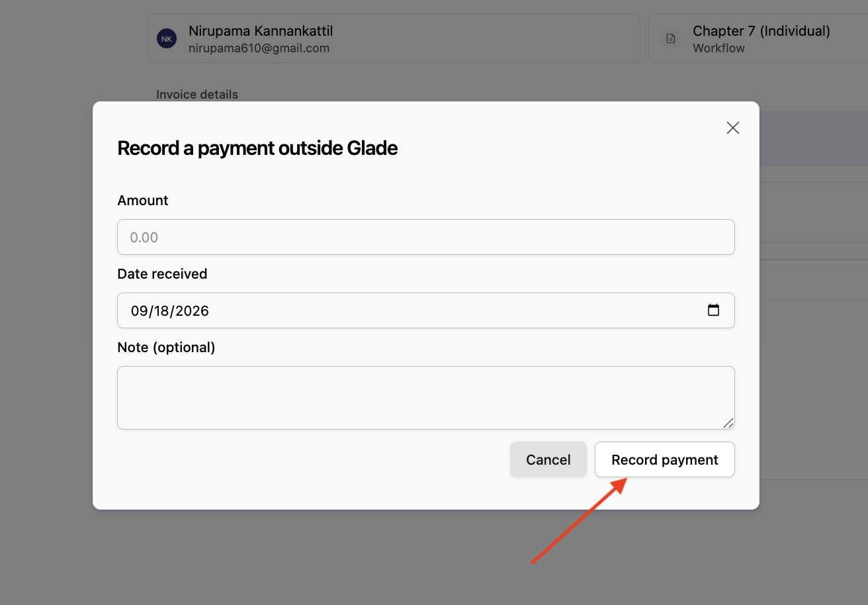This screenshot has width=868, height=605.
Task: Close the Record a payment dialog
Action: pos(732,128)
